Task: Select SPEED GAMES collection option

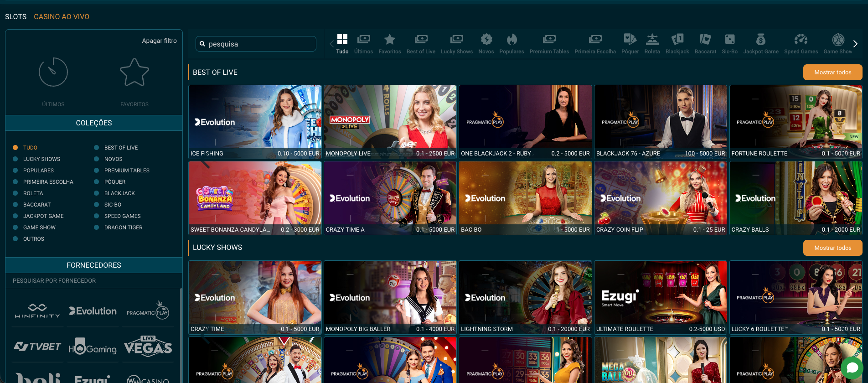Action: [x=117, y=216]
